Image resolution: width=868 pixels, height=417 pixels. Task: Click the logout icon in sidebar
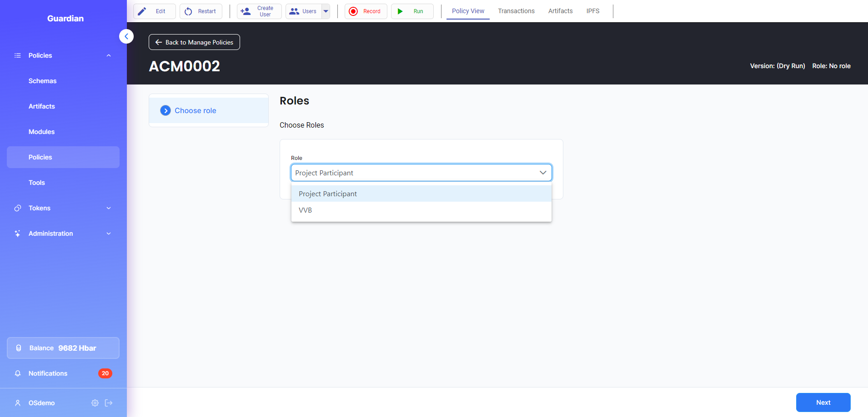pyautogui.click(x=109, y=403)
